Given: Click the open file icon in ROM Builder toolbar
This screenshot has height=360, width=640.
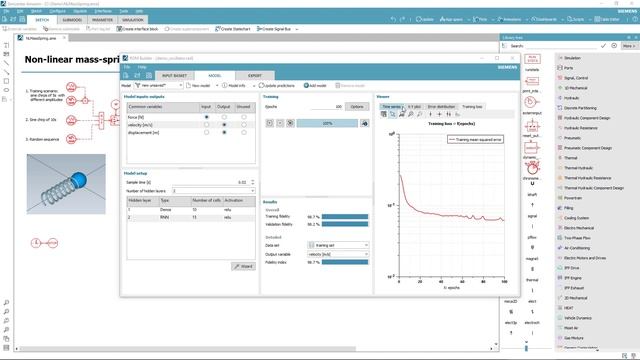Looking at the screenshot, I should click(137, 76).
